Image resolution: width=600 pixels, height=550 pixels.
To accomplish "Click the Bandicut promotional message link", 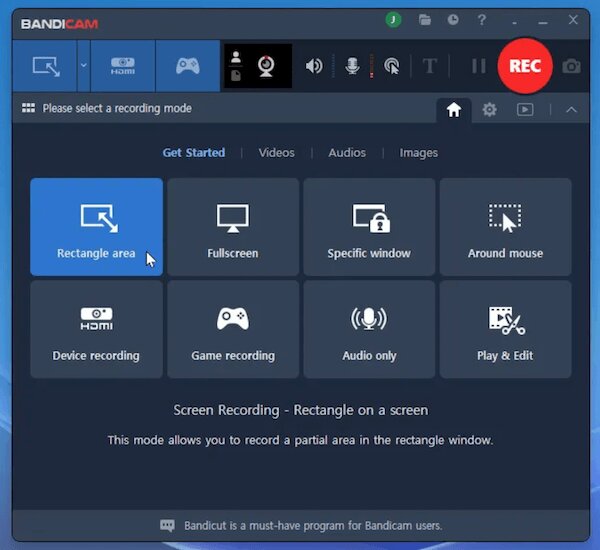I will [313, 526].
